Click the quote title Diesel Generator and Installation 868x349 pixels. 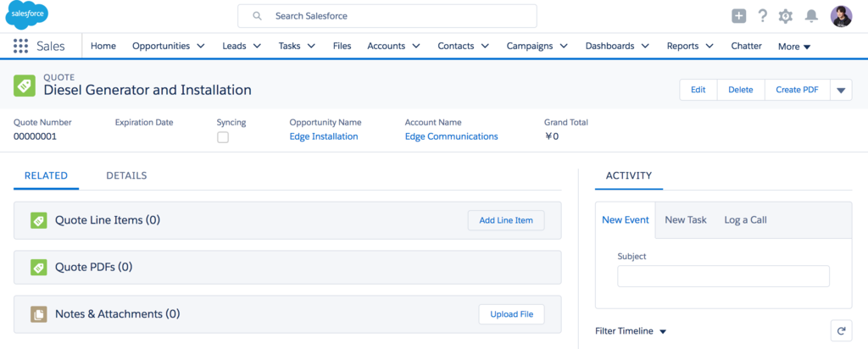[147, 90]
